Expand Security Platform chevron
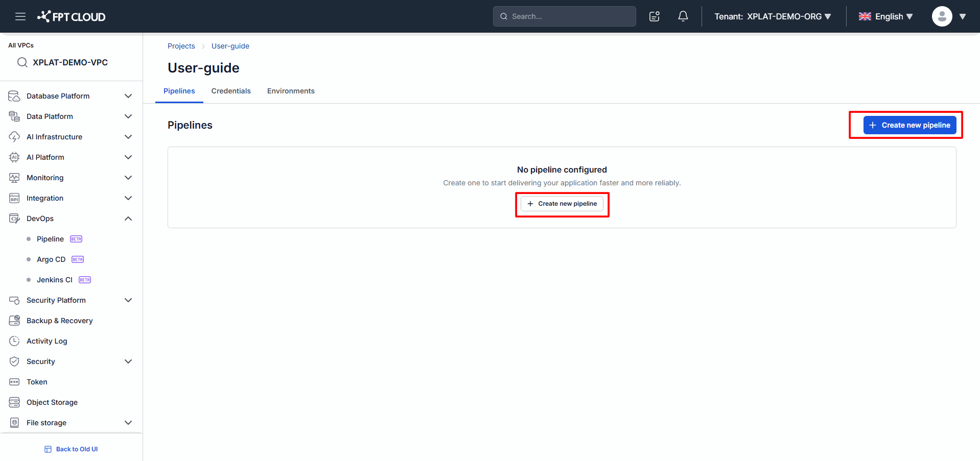 [x=128, y=300]
